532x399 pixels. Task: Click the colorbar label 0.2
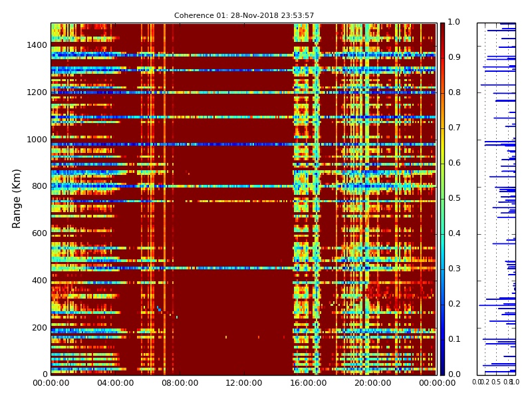point(454,304)
